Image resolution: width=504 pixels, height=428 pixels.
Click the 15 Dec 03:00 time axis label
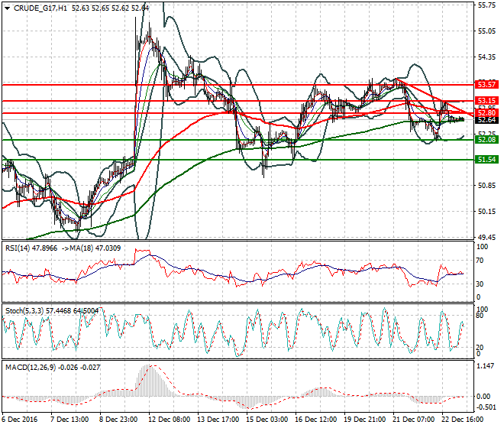tap(267, 420)
